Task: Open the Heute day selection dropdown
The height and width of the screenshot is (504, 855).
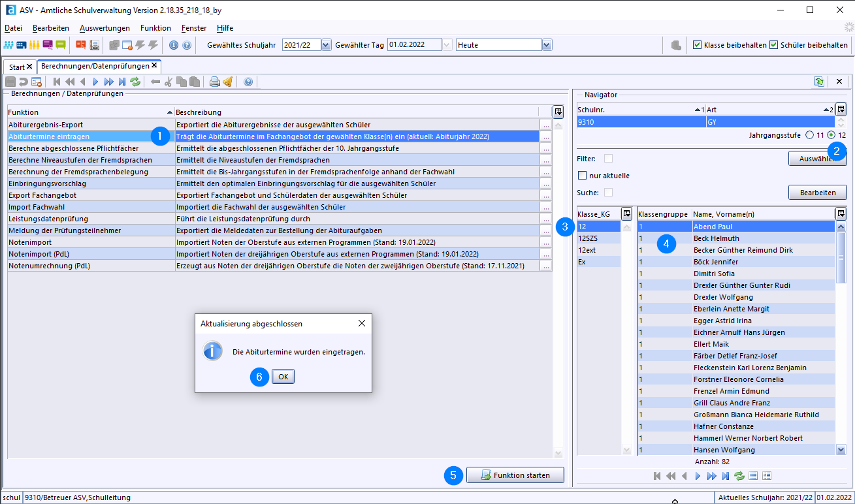Action: coord(547,45)
